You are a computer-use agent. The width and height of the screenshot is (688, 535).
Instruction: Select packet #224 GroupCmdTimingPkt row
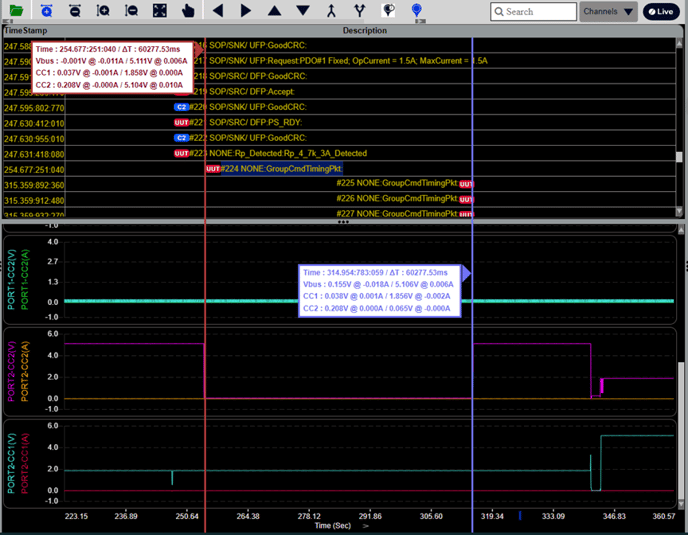pyautogui.click(x=340, y=169)
